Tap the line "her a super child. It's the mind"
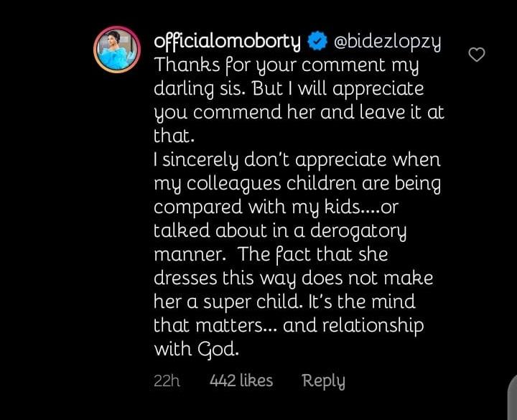This screenshot has height=420, width=517. pos(284,302)
